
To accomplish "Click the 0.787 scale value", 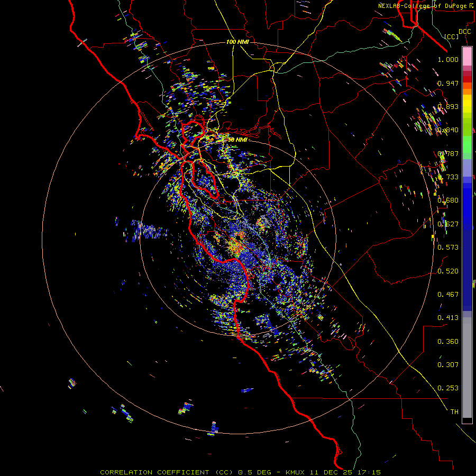I will point(448,153).
